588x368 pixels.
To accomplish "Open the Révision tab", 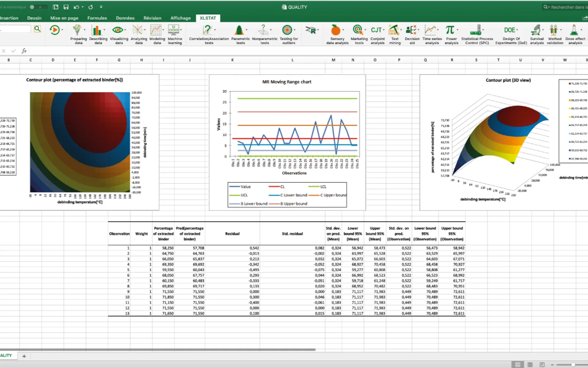I will click(x=152, y=18).
